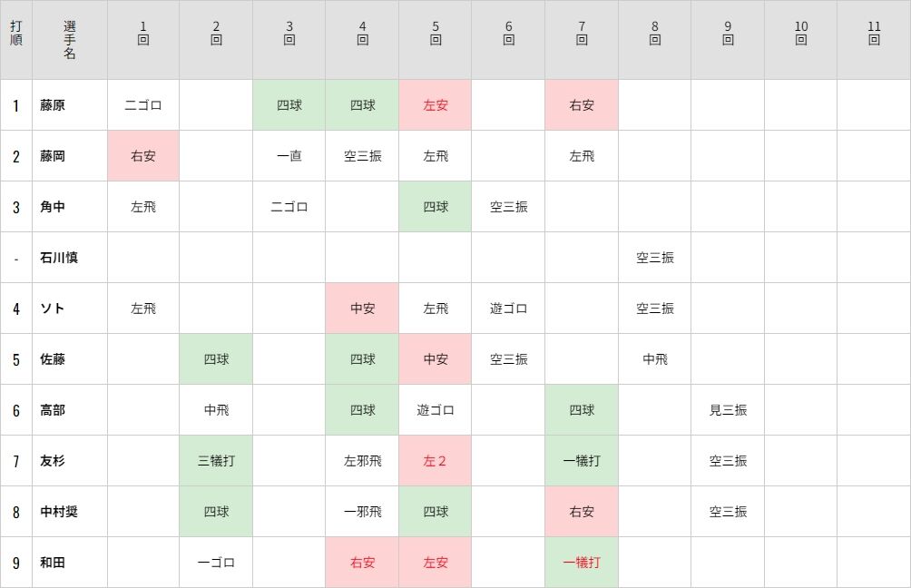Select 和田's 一ゴロ cell in inning 2
911x588 pixels.
(216, 563)
